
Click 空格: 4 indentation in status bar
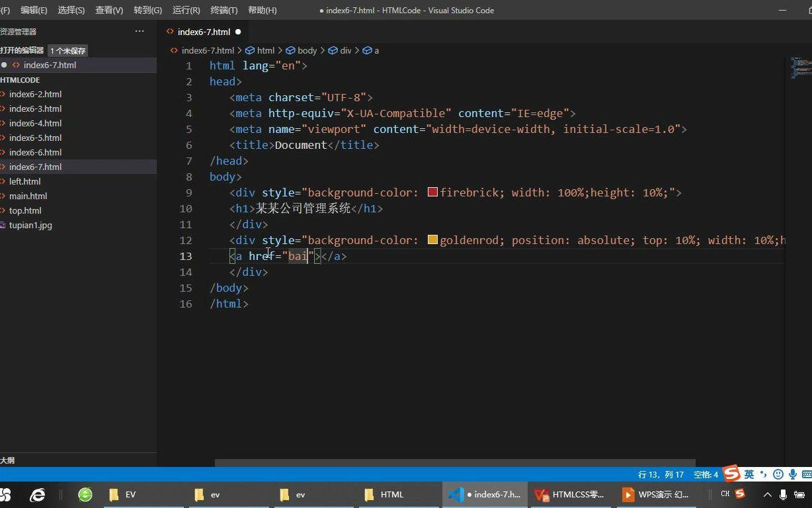click(x=706, y=474)
